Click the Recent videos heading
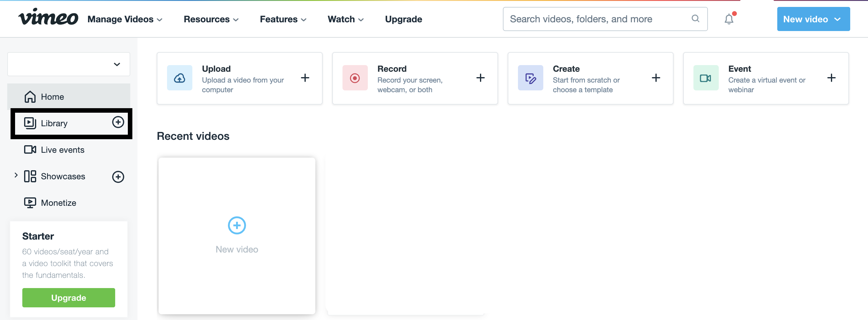The height and width of the screenshot is (320, 868). pos(193,136)
